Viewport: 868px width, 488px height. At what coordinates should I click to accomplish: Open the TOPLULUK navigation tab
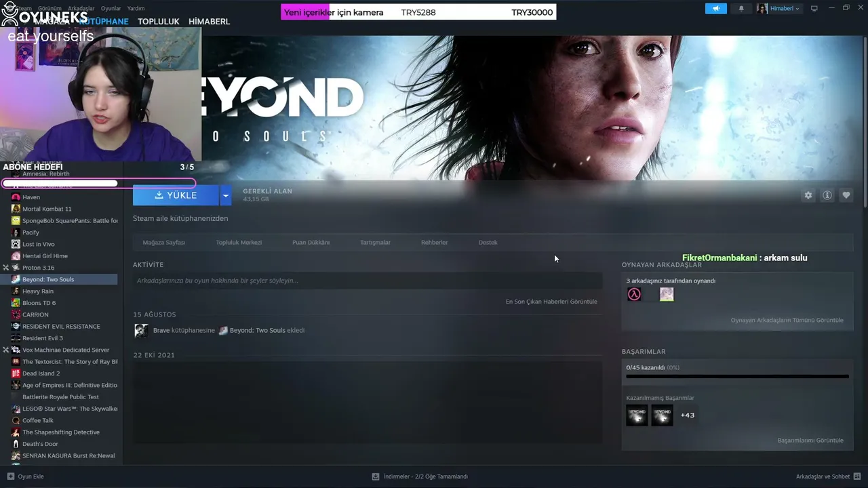tap(159, 22)
